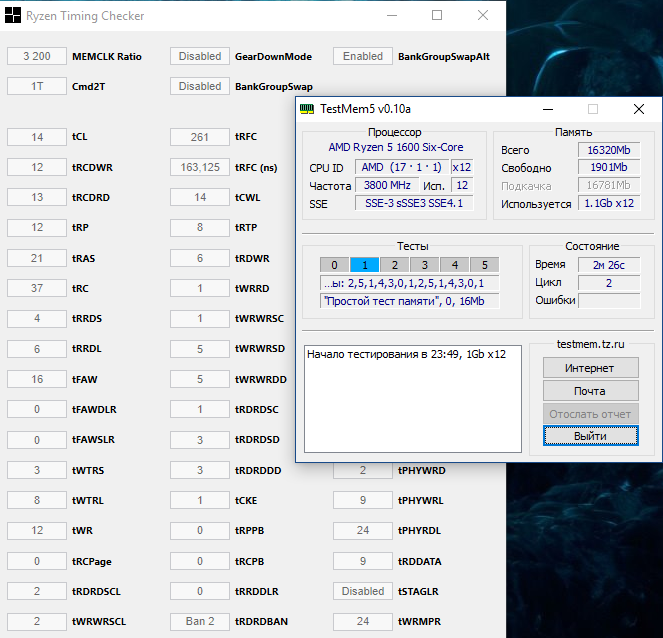The width and height of the screenshot is (663, 638).
Task: Click the BankGroupSwapAlt Enabled field
Action: click(363, 56)
